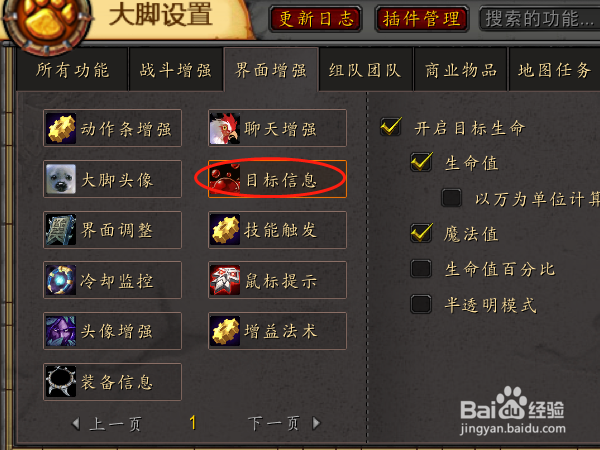
Task: Click the golden paw Bigfoot logo
Action: pyautogui.click(x=47, y=21)
